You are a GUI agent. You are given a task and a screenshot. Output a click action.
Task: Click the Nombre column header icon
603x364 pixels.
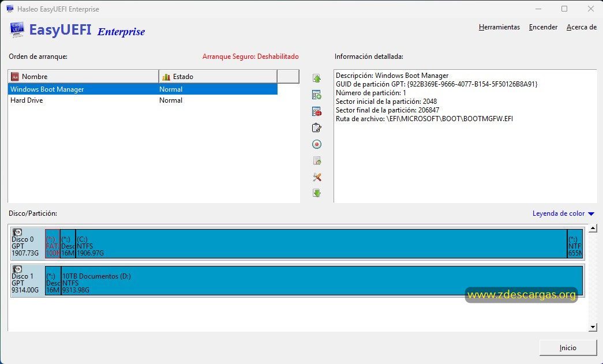(x=15, y=77)
